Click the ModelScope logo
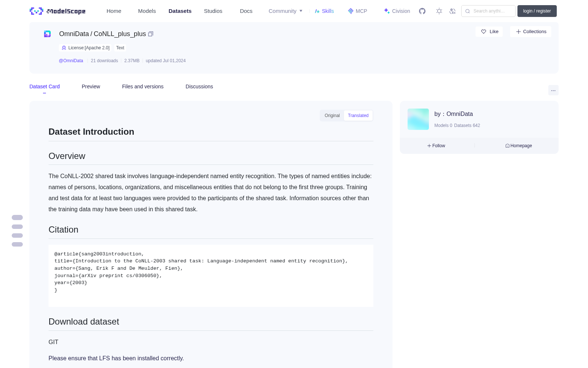The image size is (588, 368). click(x=58, y=11)
